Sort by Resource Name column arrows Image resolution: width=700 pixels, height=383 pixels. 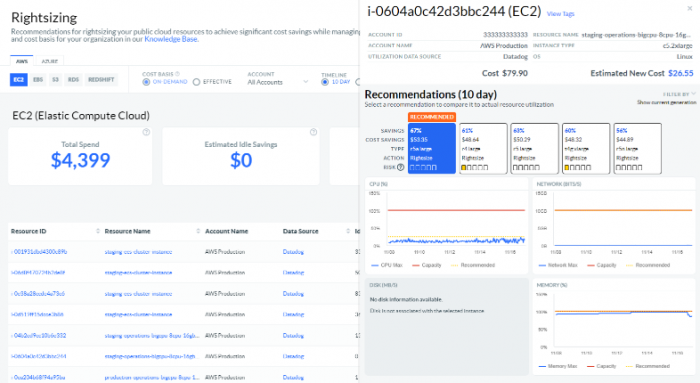(x=198, y=231)
